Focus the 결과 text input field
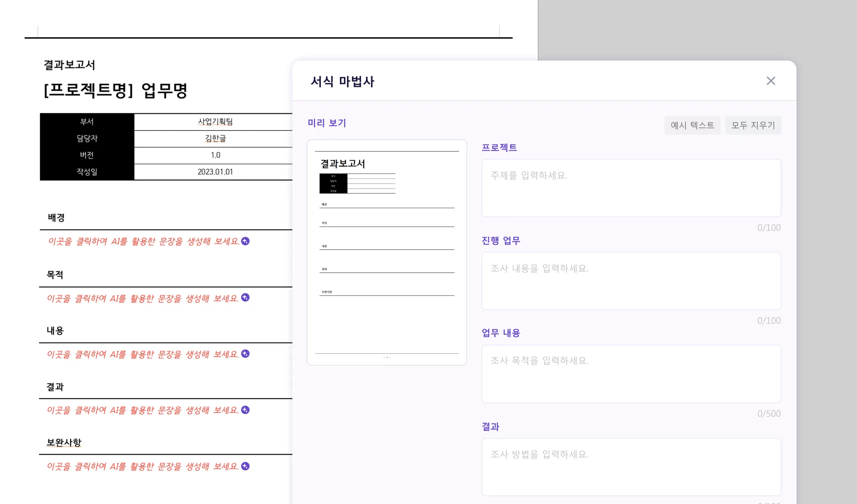 (x=631, y=467)
